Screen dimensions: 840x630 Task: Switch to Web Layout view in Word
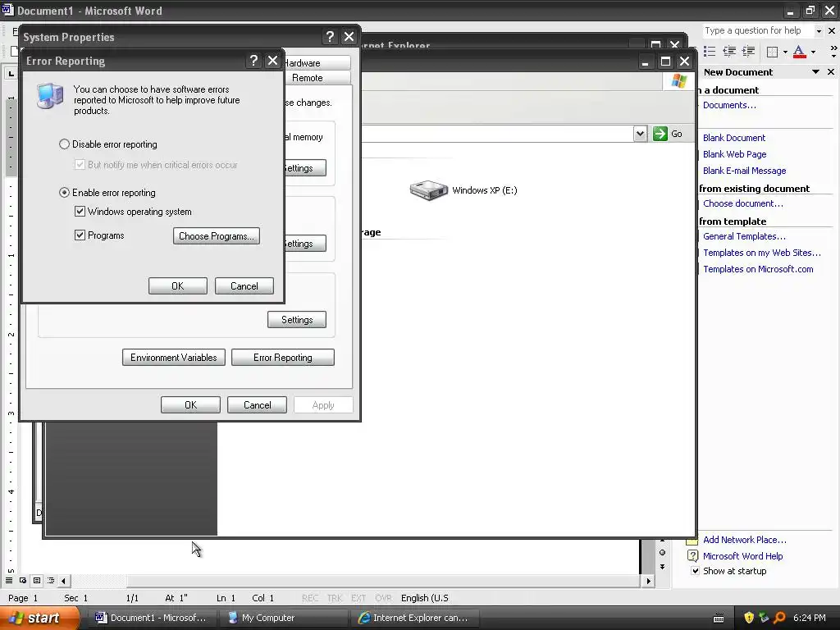point(23,580)
